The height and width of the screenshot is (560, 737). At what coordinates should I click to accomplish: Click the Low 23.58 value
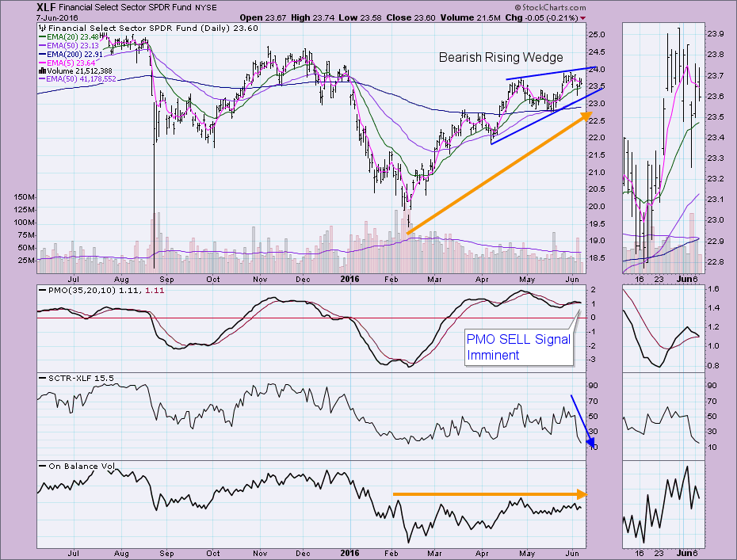(x=361, y=18)
